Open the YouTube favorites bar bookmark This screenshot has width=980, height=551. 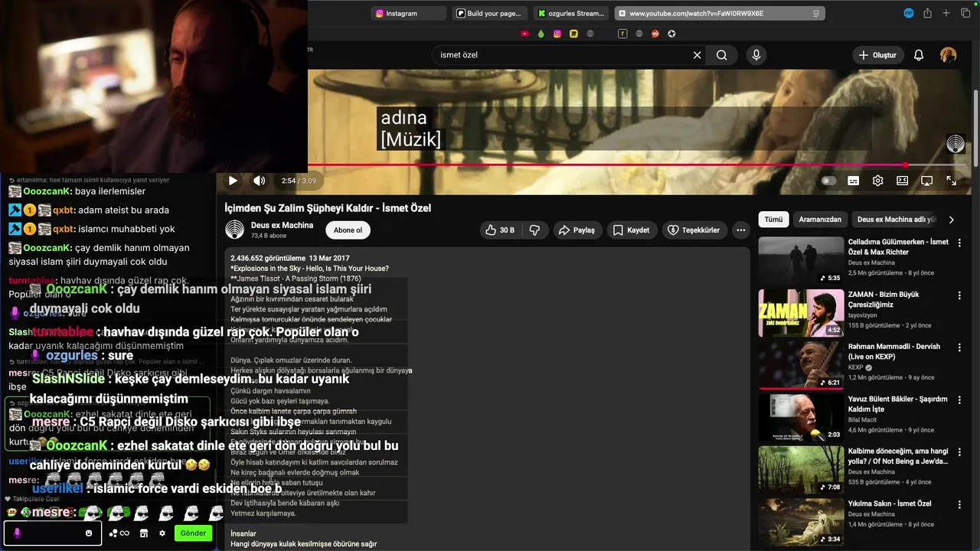524,34
